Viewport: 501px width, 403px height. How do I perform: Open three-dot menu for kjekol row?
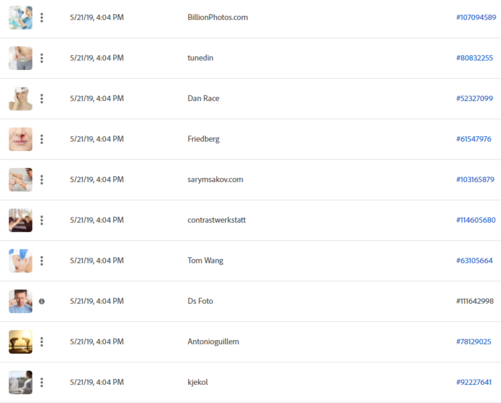pos(42,382)
